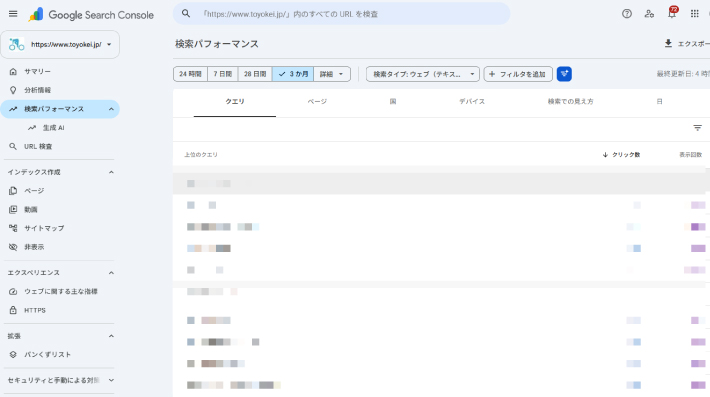Open 非表示 in sidebar

60,247
